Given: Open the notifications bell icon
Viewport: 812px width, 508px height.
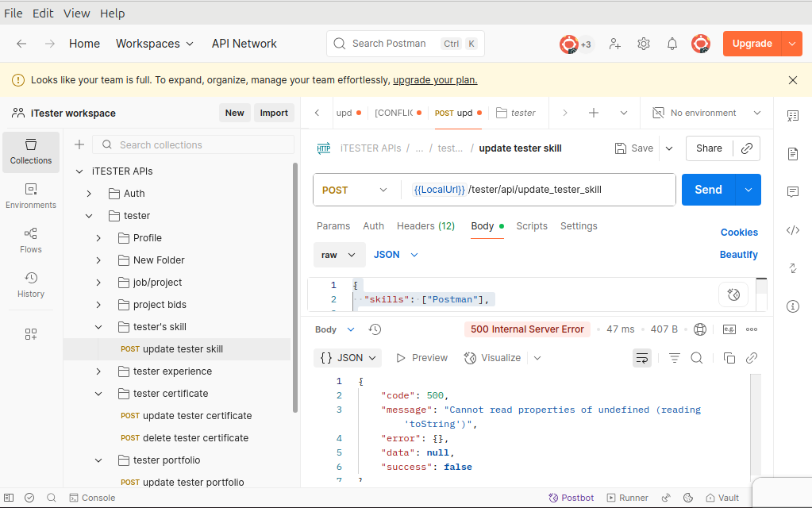Looking at the screenshot, I should tap(672, 44).
